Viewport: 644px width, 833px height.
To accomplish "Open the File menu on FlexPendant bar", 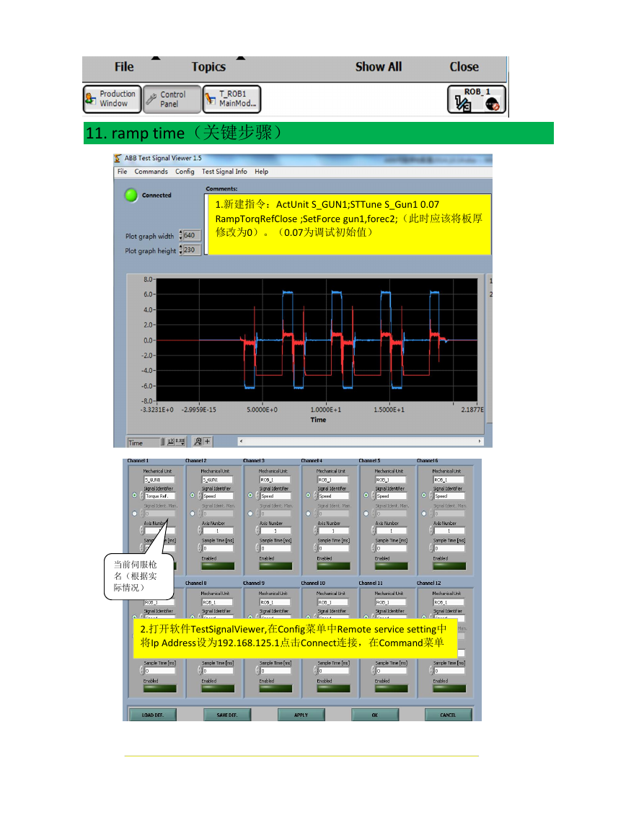I will (124, 67).
